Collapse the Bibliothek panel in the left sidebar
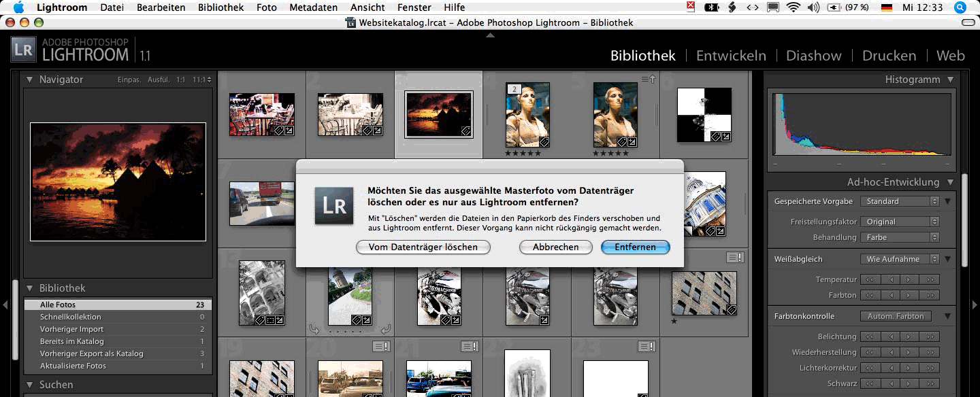The image size is (980, 397). coord(29,288)
